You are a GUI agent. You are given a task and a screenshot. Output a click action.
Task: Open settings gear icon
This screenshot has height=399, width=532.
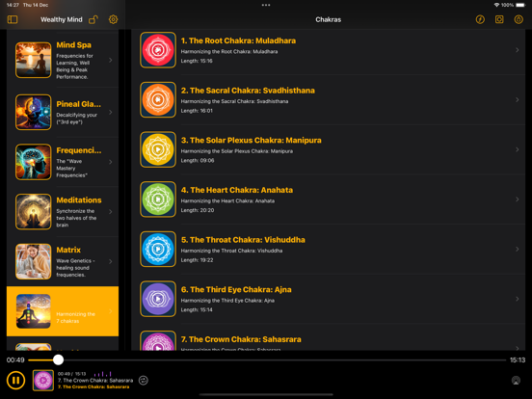pyautogui.click(x=114, y=19)
